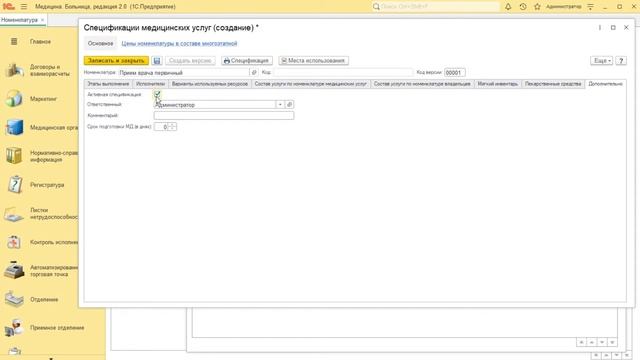Open dialog's three-dot options menu
The width and height of the screenshot is (640, 360).
[600, 27]
